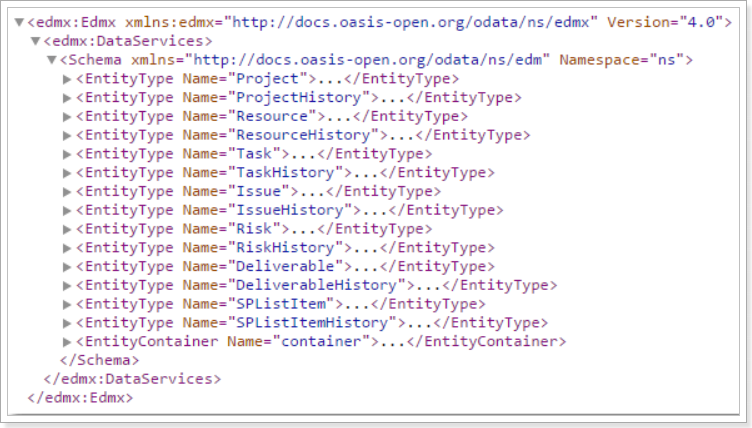Viewport: 752px width, 428px height.
Task: Expand the SPListItemHistory entity node
Action: (x=67, y=323)
